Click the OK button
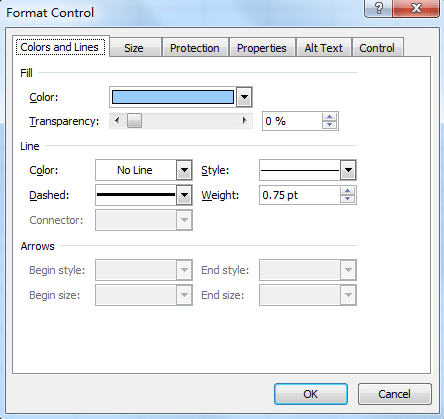 (311, 394)
